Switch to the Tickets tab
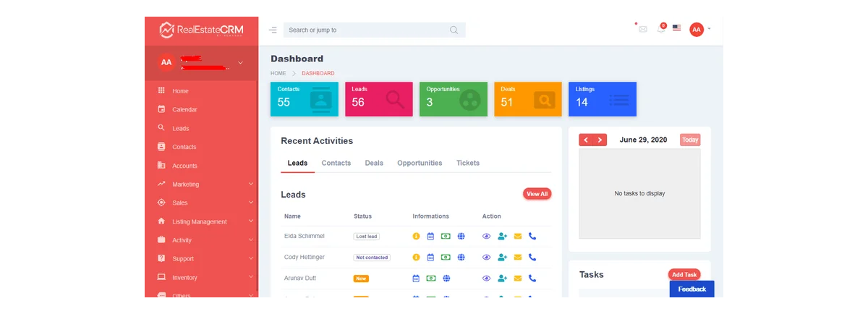The width and height of the screenshot is (868, 314). click(x=468, y=163)
